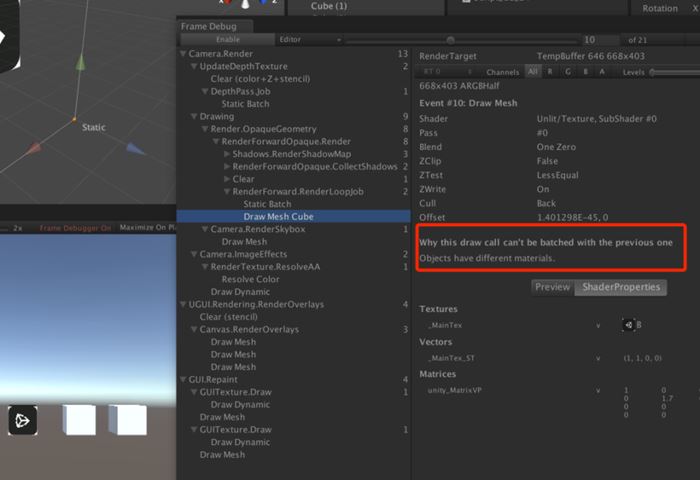Select the rightmost white cube in Game view

127,420
